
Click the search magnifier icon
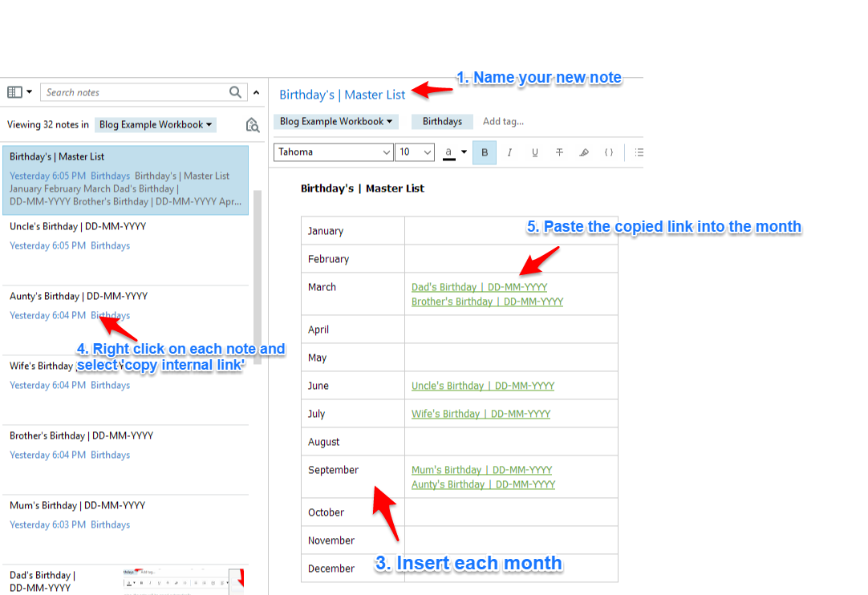point(235,92)
